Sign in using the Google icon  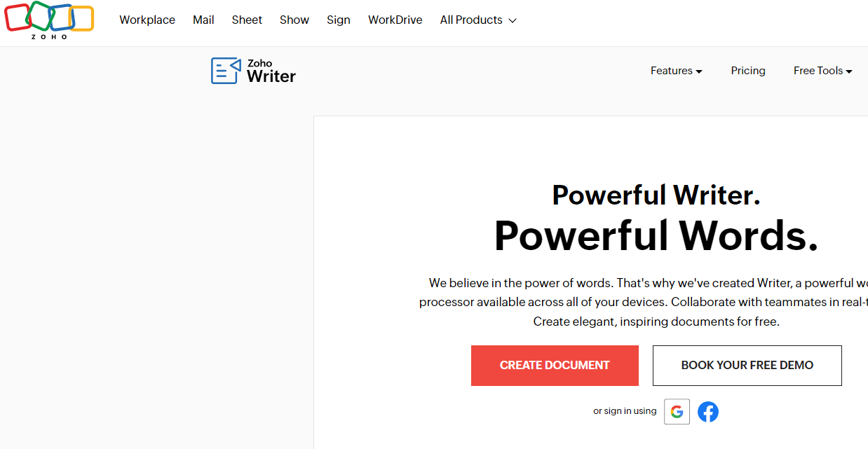[676, 411]
